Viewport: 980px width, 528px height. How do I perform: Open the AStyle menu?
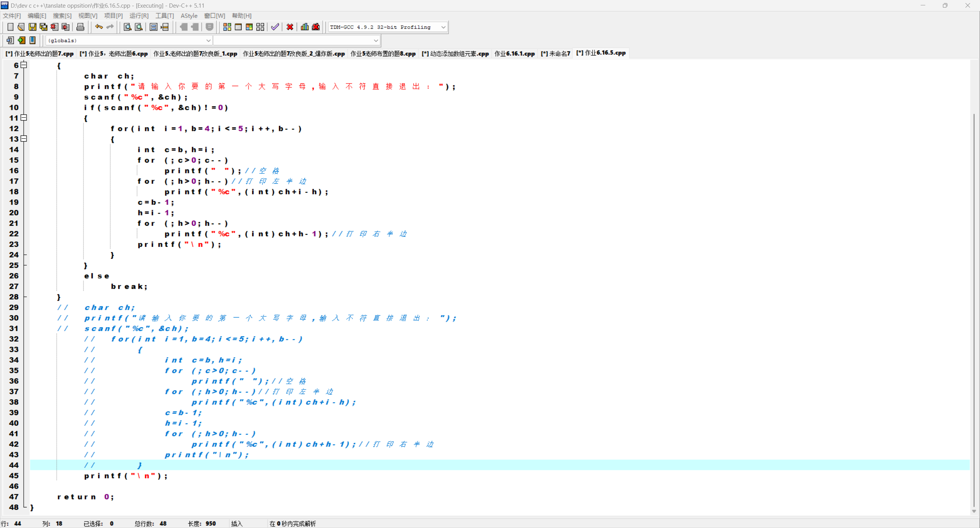click(189, 16)
